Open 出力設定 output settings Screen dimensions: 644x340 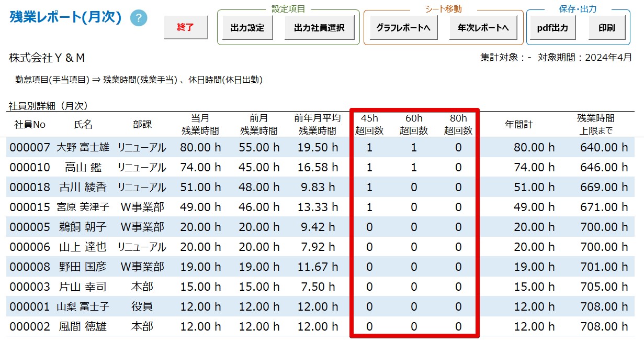pyautogui.click(x=247, y=28)
